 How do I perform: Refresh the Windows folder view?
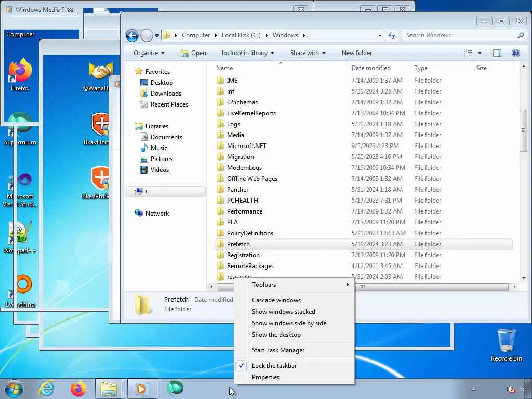pos(392,35)
